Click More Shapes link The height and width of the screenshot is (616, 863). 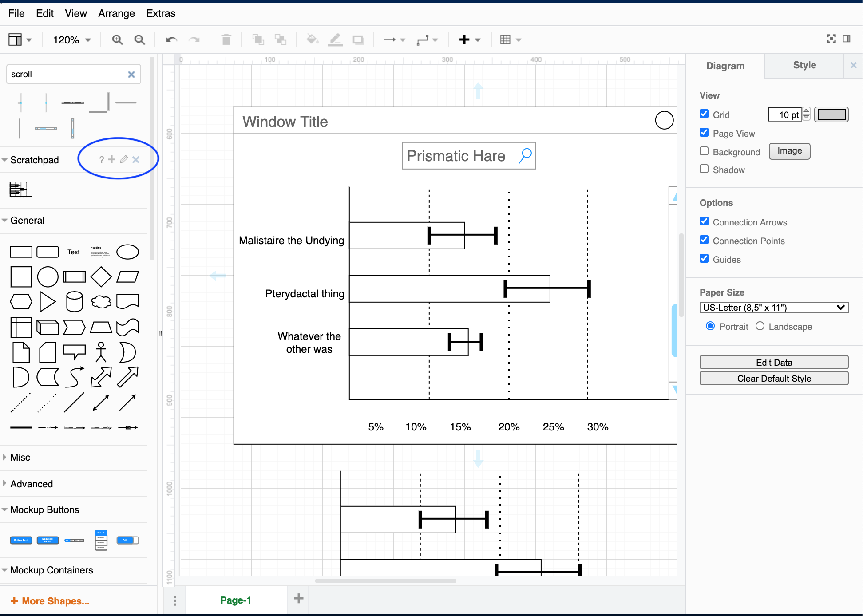[x=50, y=601]
